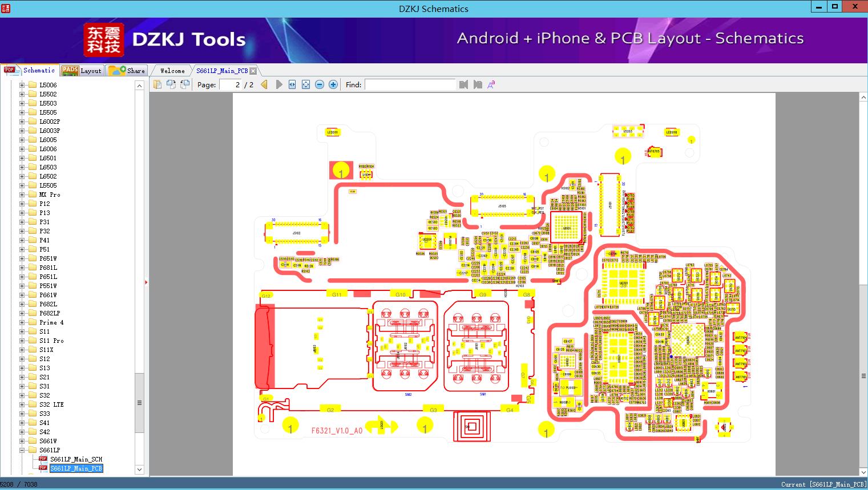The height and width of the screenshot is (490, 868).
Task: Click the 'F6321_V1.0_A0' board label
Action: click(x=337, y=431)
